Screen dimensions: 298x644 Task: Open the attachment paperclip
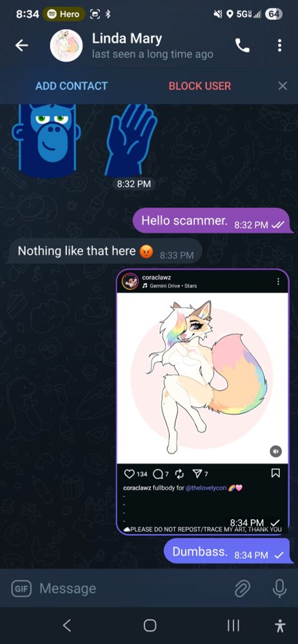click(243, 589)
